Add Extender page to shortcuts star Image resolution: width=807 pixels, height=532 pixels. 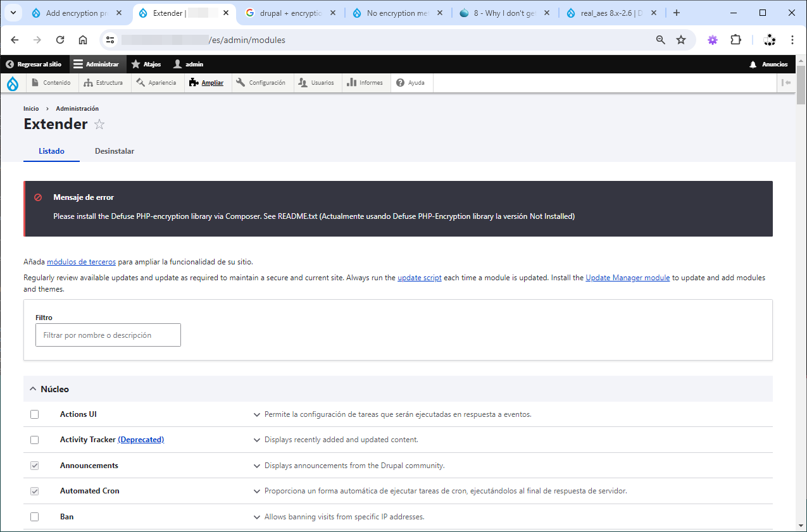tap(99, 125)
